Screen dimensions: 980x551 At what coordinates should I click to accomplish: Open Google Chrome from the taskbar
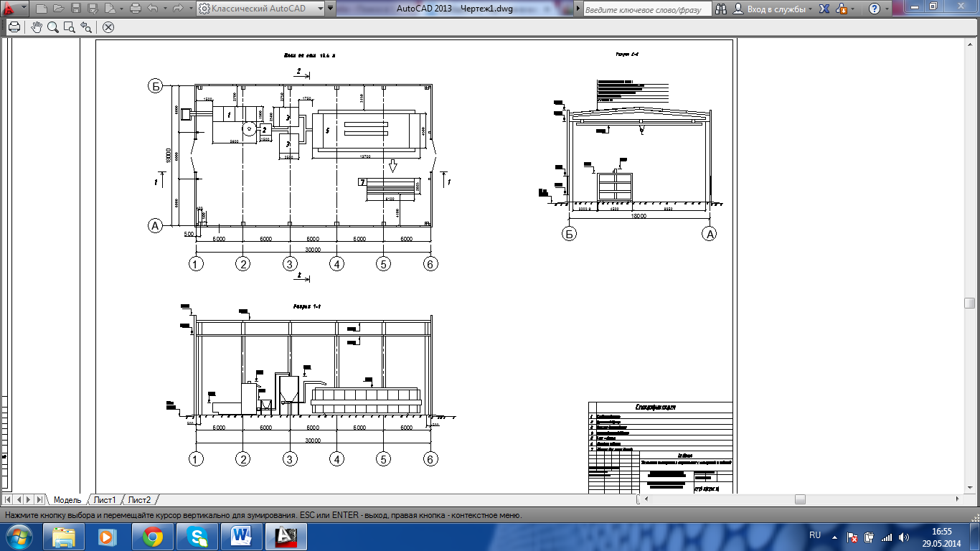[x=152, y=537]
